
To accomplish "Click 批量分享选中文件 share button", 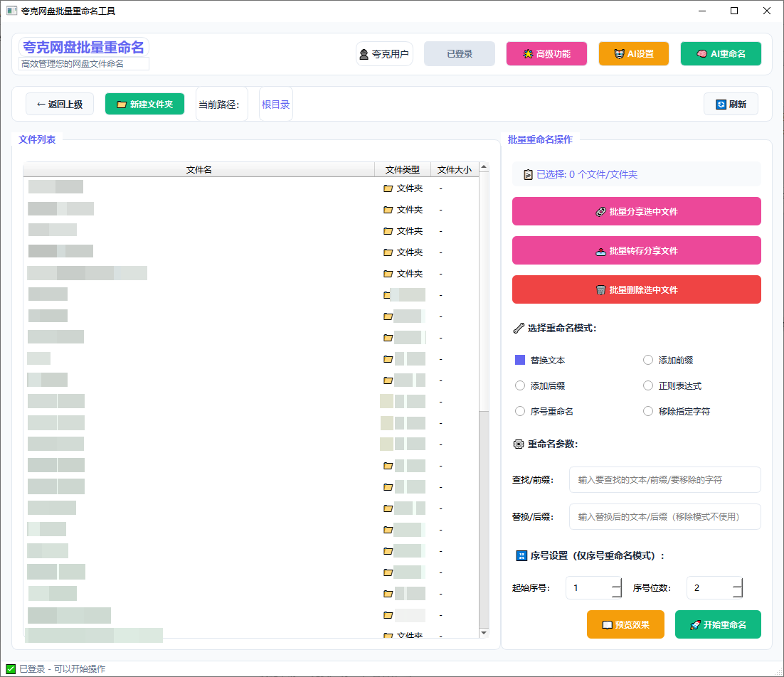I will tap(636, 212).
